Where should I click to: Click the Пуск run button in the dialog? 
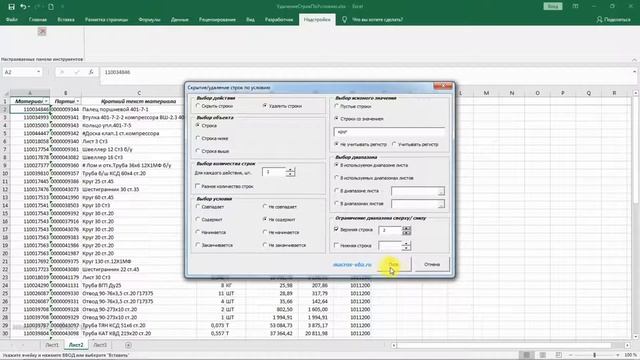coord(393,264)
